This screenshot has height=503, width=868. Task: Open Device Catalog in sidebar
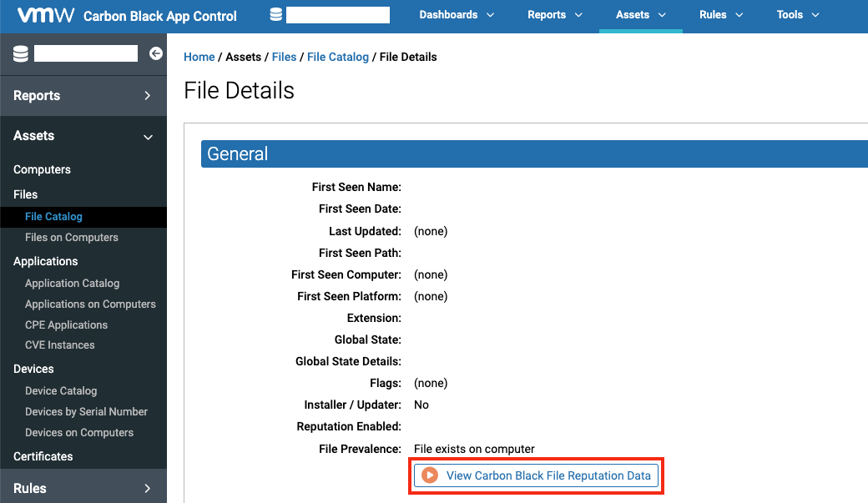[x=61, y=390]
